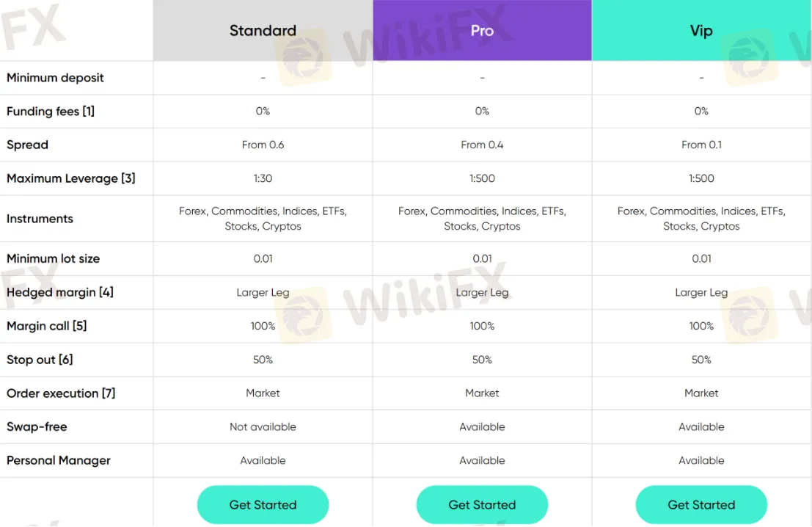Click the Minimum deposit row label
The width and height of the screenshot is (812, 527).
[55, 78]
